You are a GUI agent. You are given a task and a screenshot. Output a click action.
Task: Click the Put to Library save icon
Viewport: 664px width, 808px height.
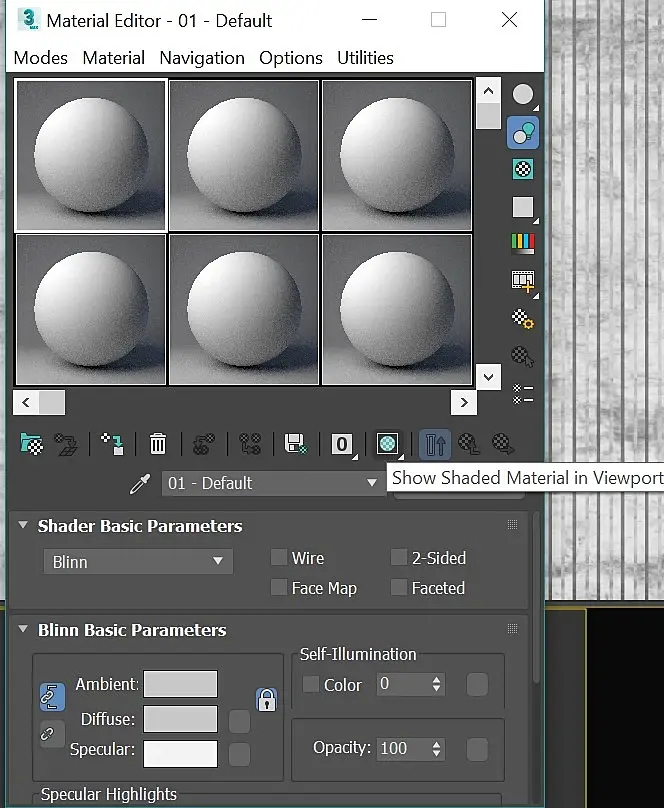point(296,444)
